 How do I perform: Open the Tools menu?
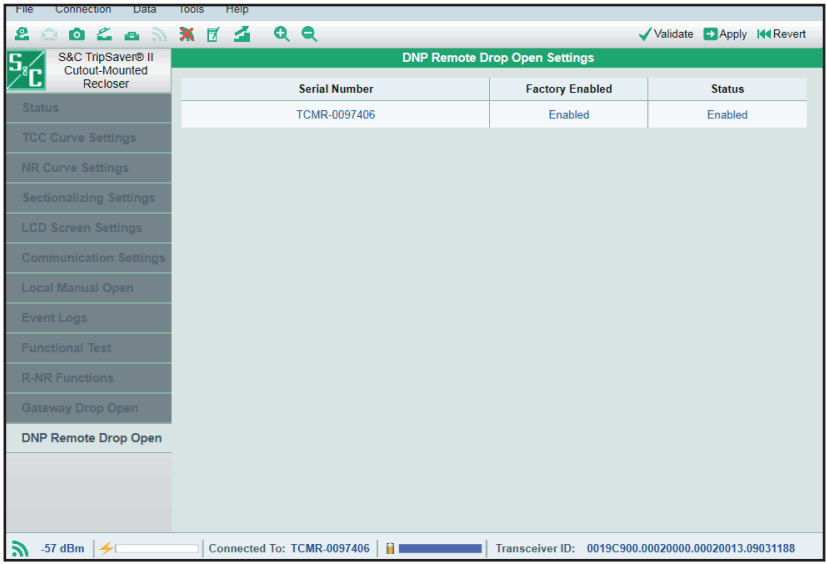[x=191, y=9]
